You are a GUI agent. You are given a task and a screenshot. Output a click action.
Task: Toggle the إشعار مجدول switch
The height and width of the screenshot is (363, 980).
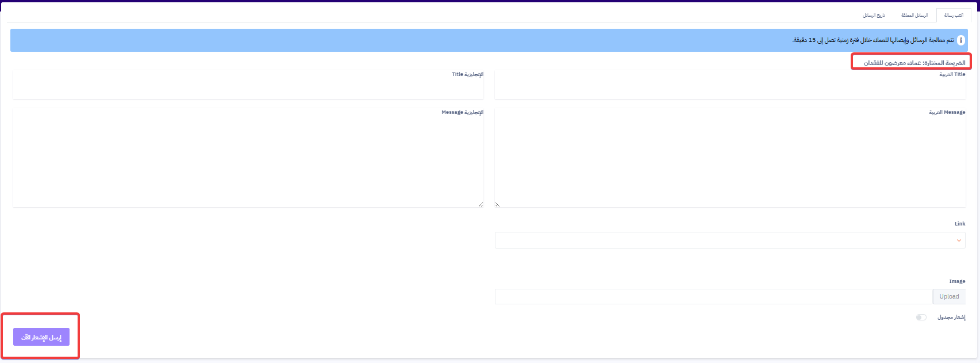point(921,318)
